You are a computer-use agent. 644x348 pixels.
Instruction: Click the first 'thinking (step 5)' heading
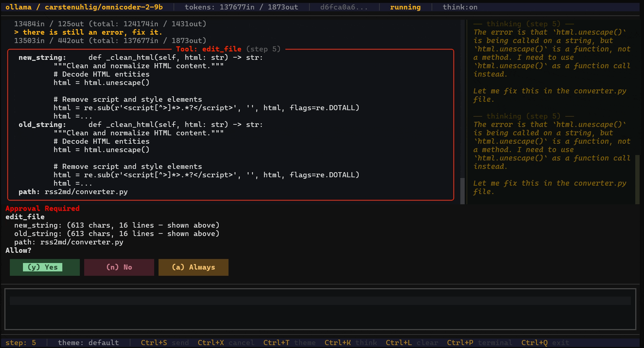(523, 24)
